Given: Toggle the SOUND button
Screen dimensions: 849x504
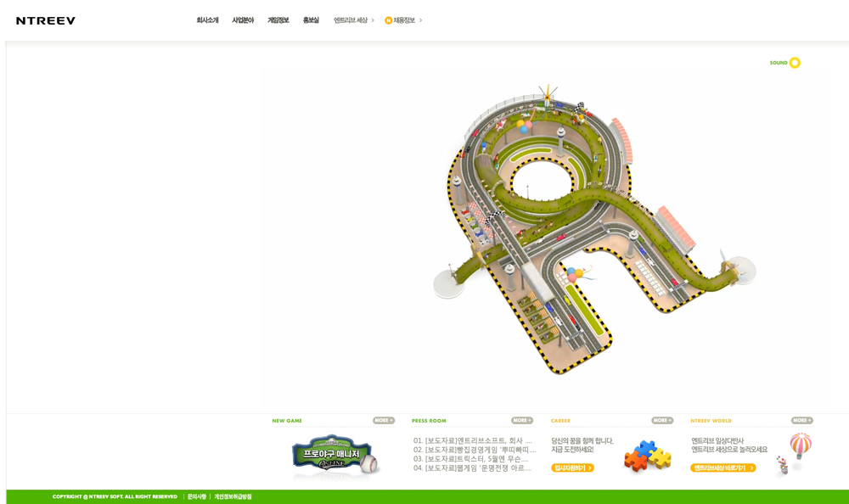Looking at the screenshot, I should 794,63.
